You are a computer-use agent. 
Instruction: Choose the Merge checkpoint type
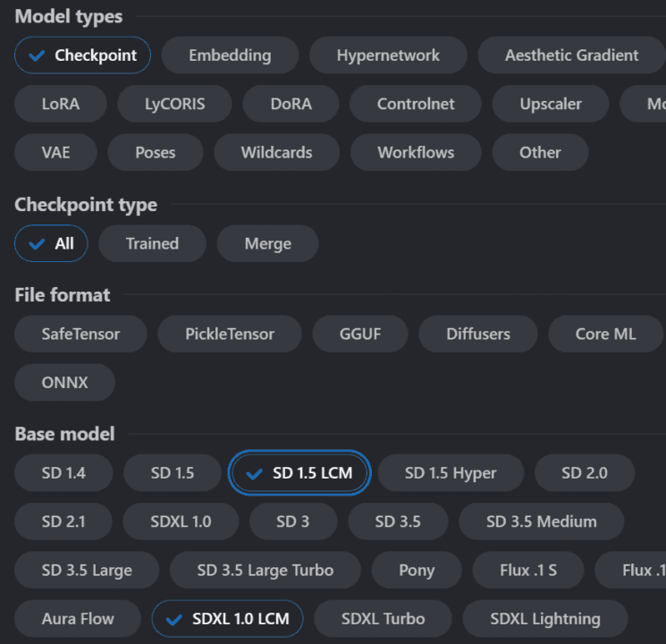tap(267, 243)
